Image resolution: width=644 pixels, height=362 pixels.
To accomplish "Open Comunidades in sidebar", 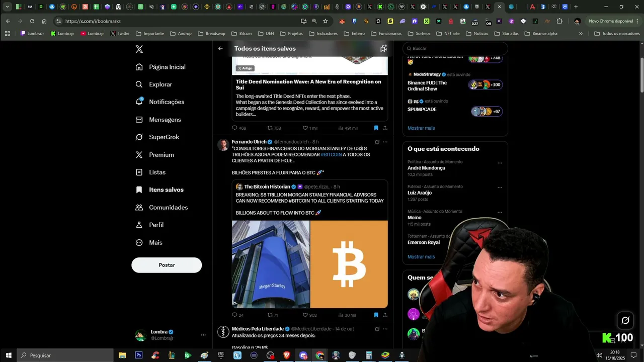I will (x=162, y=207).
